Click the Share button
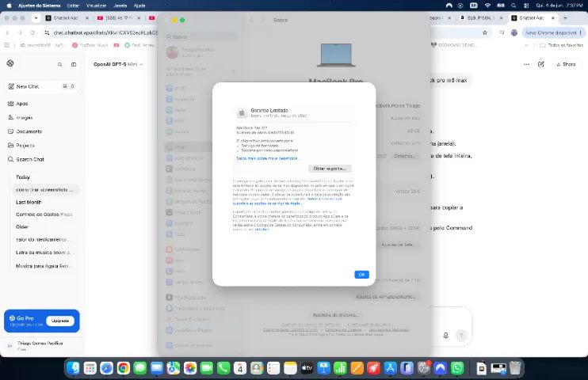Viewport: 588px width, 380px height. click(566, 64)
